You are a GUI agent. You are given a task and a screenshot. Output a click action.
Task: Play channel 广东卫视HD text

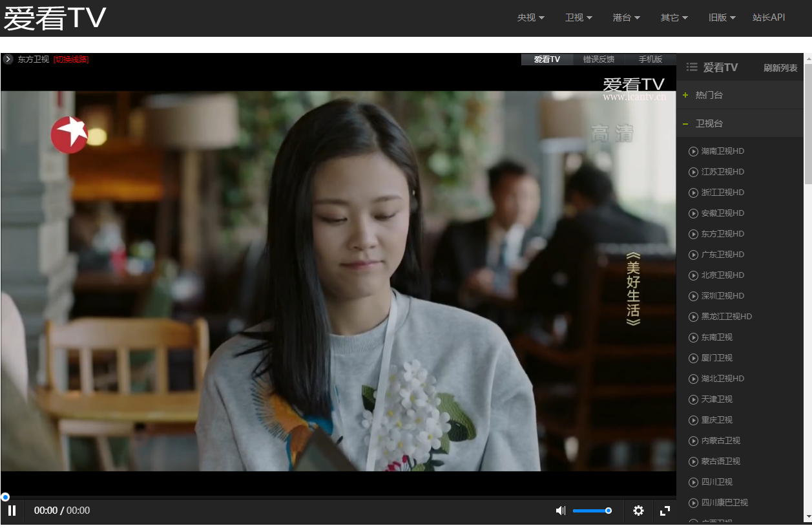[x=723, y=255]
